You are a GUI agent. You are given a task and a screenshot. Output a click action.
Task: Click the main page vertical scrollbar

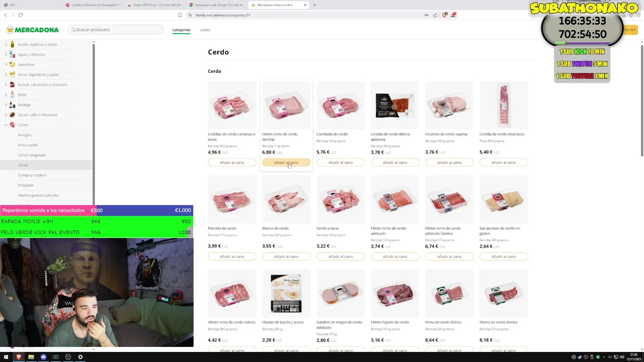pyautogui.click(x=641, y=101)
